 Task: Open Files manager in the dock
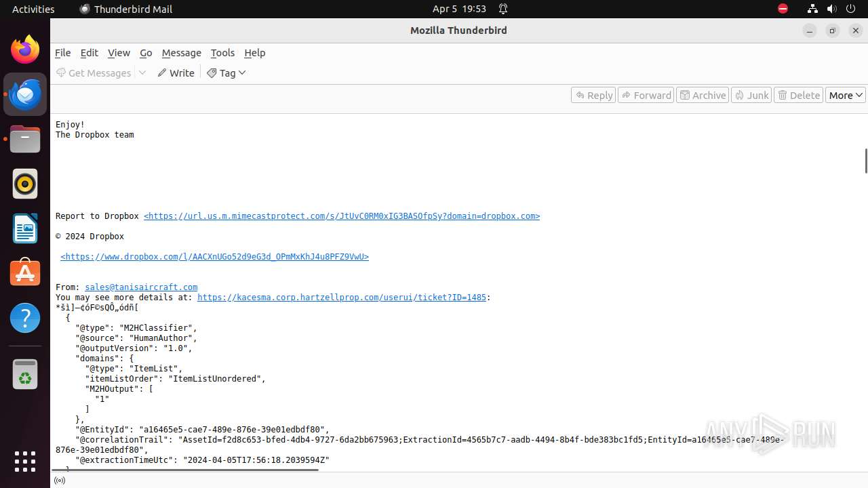click(25, 139)
